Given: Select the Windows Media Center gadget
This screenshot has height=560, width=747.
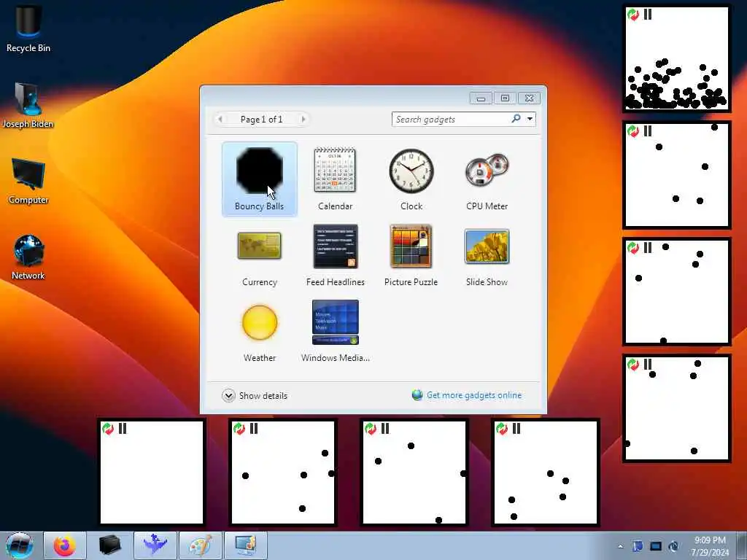Looking at the screenshot, I should 335,332.
